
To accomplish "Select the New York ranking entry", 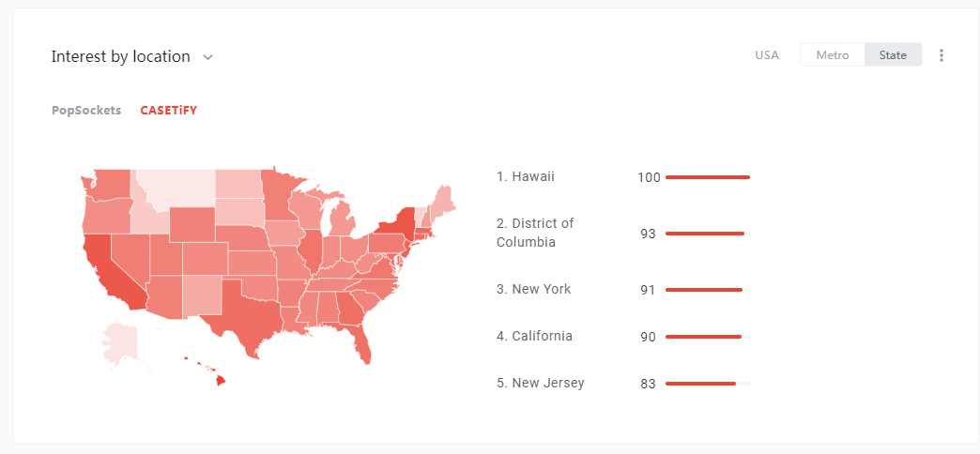I will coord(534,289).
